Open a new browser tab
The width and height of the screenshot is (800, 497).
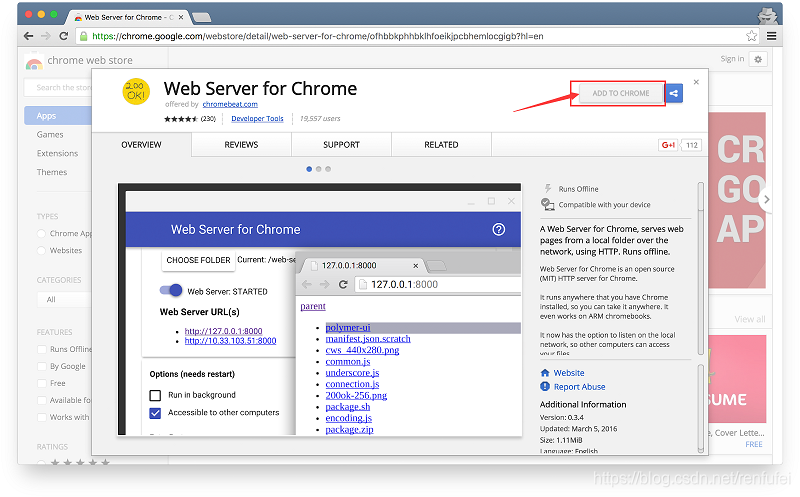(x=202, y=18)
